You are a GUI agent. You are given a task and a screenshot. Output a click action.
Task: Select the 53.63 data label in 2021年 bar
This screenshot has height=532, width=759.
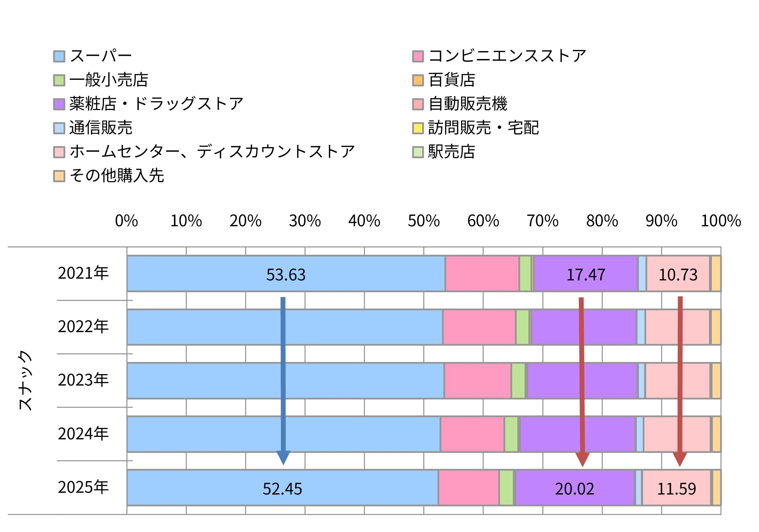[286, 275]
